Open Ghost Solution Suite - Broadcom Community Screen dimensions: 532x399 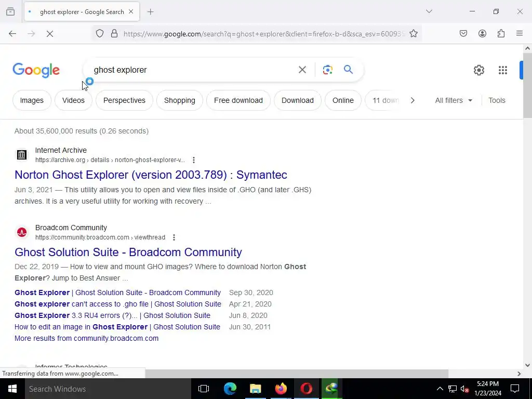[128, 252]
